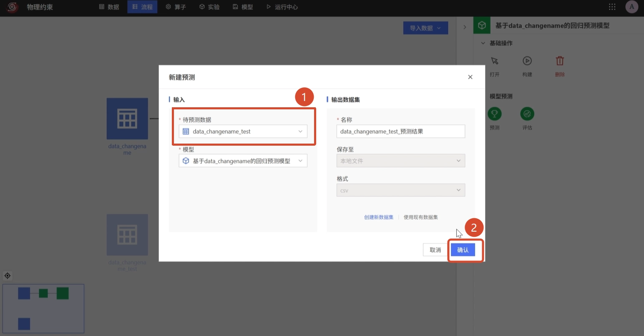644x336 pixels.
Task: Open 运行中心 from the top bar
Action: point(282,7)
